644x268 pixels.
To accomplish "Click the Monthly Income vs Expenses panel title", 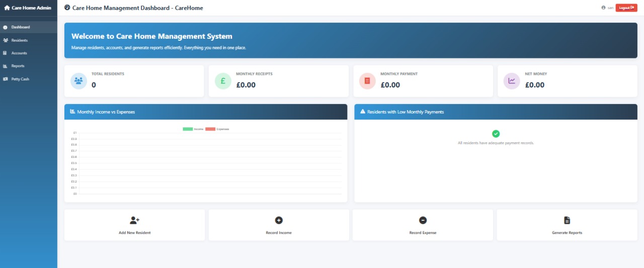I will click(106, 112).
